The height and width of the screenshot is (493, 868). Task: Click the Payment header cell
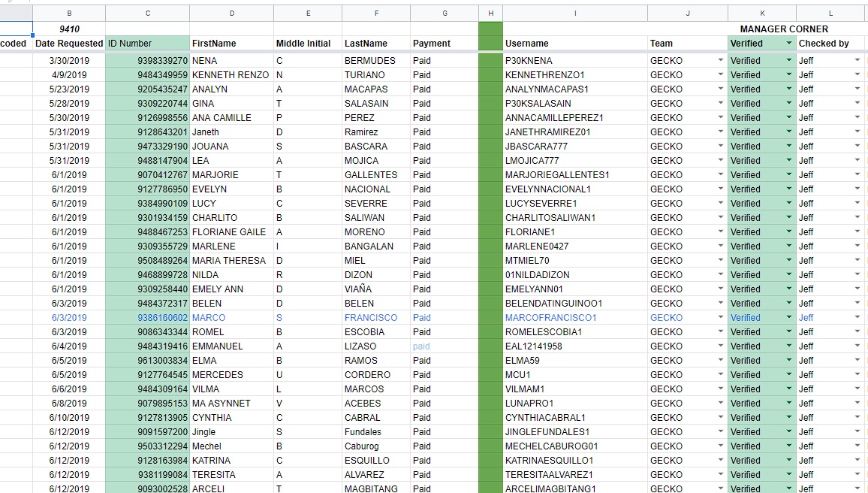[x=445, y=43]
